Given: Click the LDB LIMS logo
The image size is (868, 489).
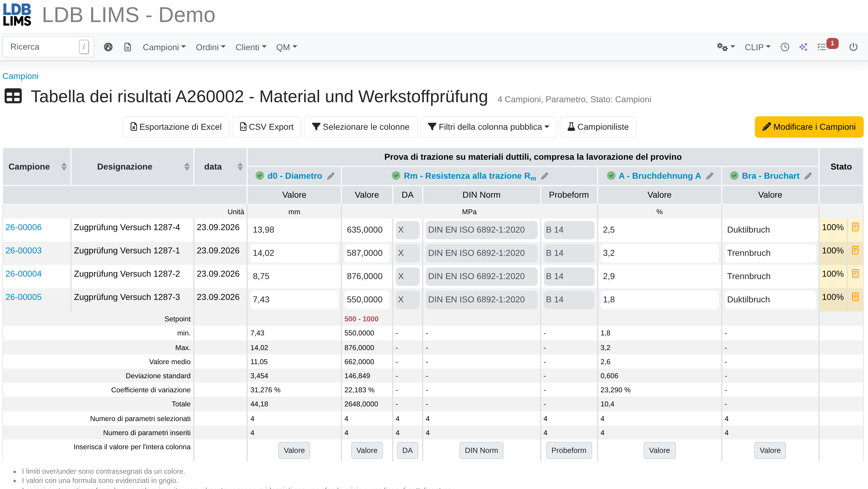Looking at the screenshot, I should (x=17, y=15).
